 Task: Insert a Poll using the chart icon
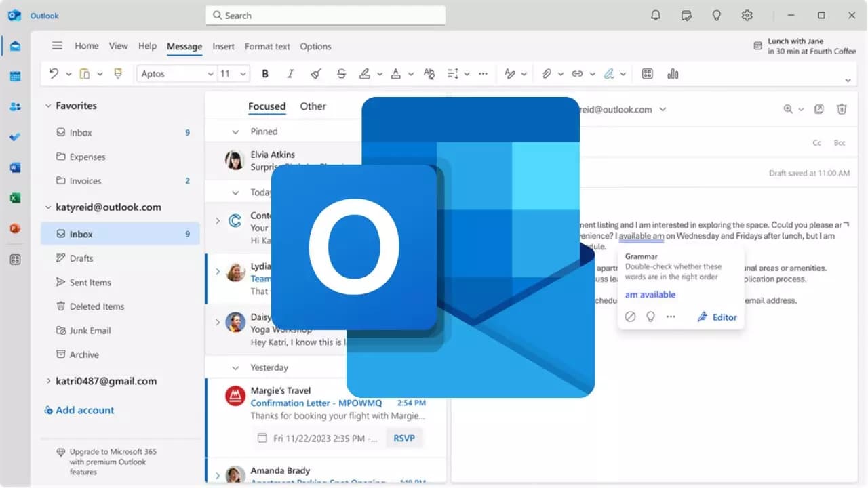pos(673,74)
